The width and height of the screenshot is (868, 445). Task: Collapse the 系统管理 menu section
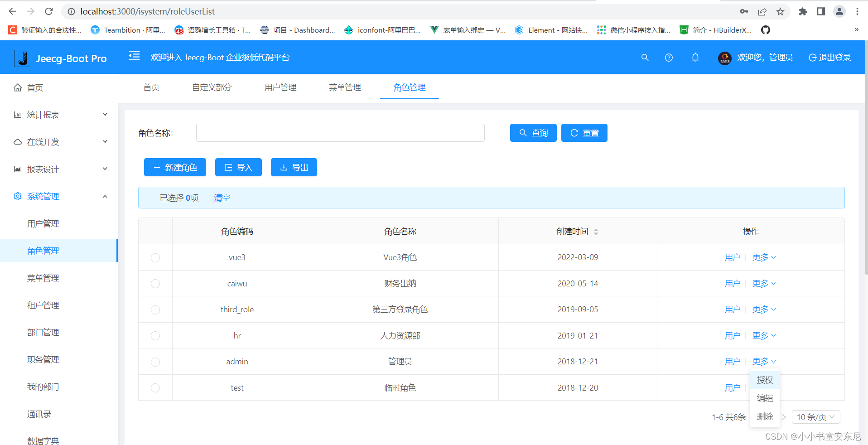click(105, 196)
